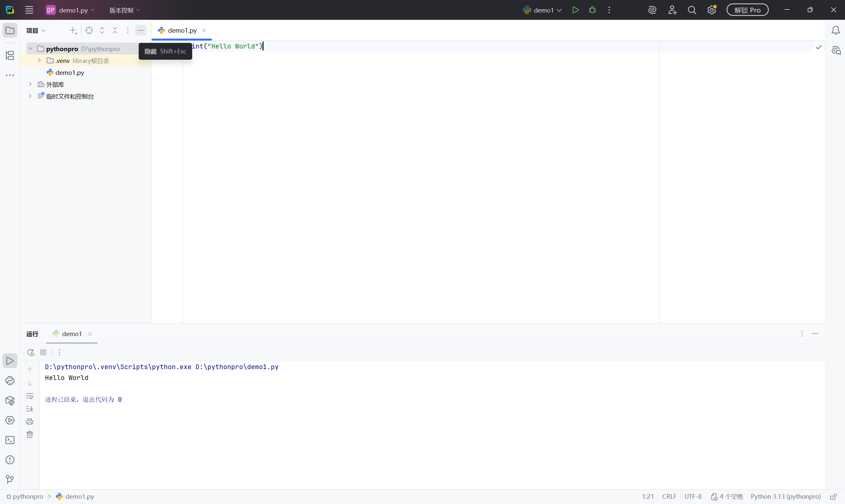Stop the running process with the stop icon
Viewport: 845px width, 504px height.
43,352
